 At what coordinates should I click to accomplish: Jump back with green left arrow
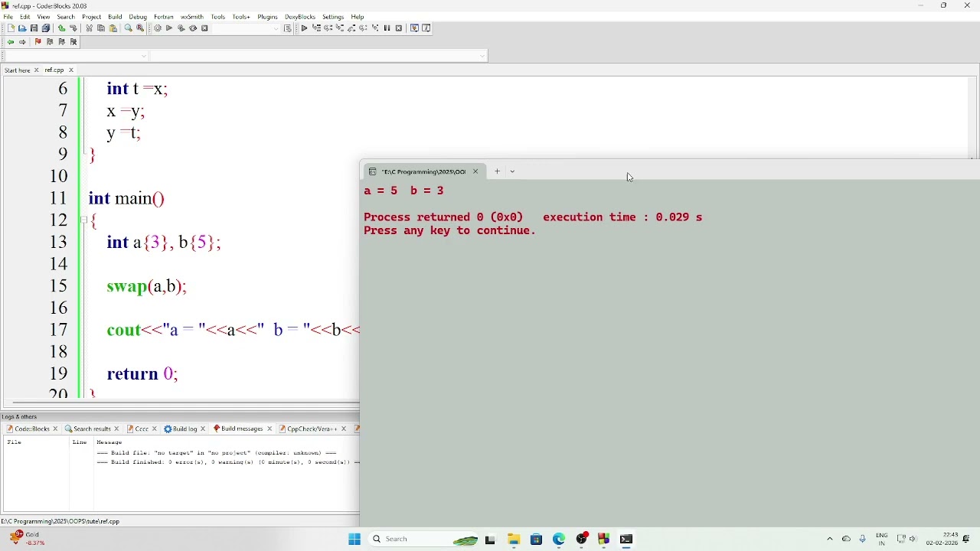pos(11,42)
